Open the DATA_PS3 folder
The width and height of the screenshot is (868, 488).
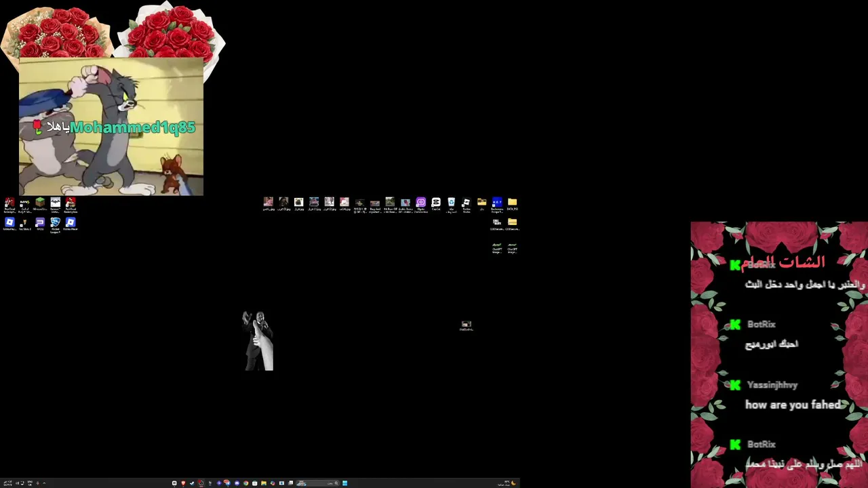(x=513, y=204)
